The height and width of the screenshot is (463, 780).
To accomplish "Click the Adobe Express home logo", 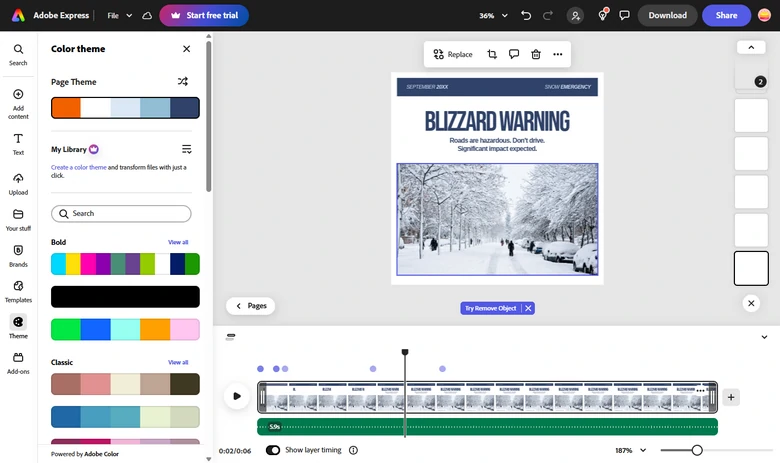I will (x=18, y=15).
